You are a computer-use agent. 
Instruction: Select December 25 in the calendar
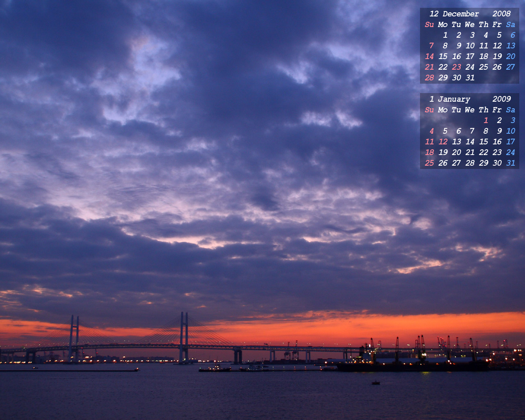point(484,67)
